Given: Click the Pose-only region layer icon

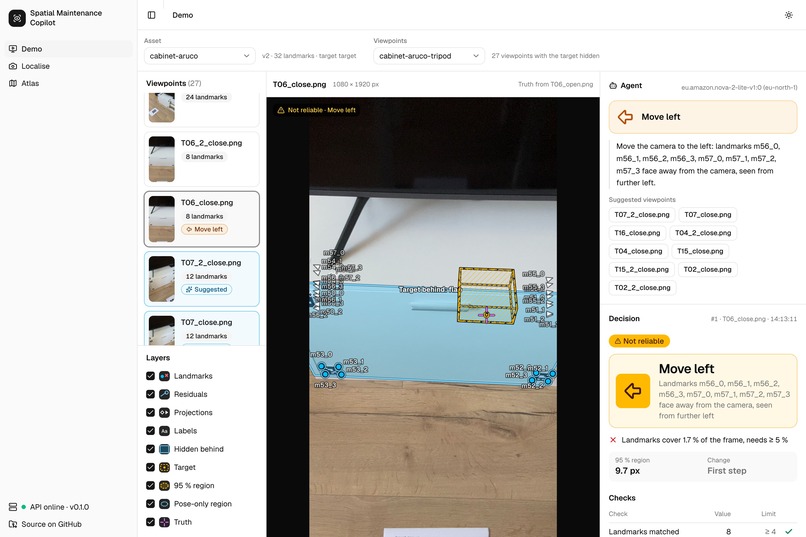Looking at the screenshot, I should pos(164,504).
